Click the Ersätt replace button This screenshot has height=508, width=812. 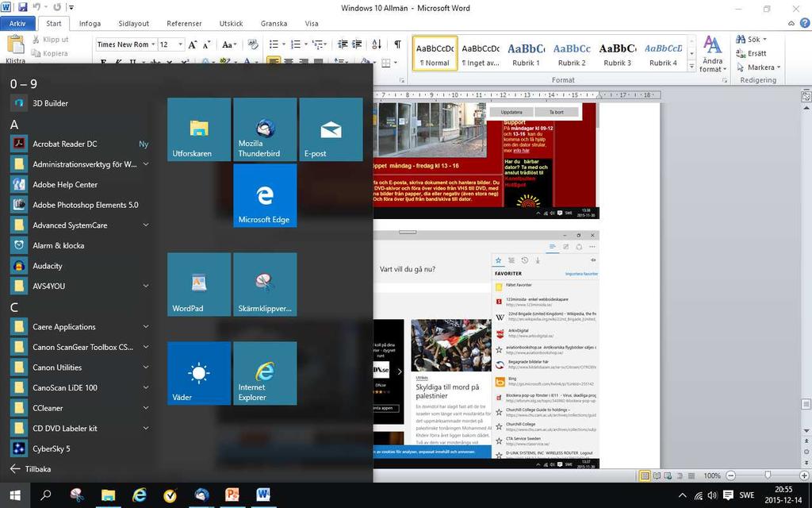coord(752,53)
